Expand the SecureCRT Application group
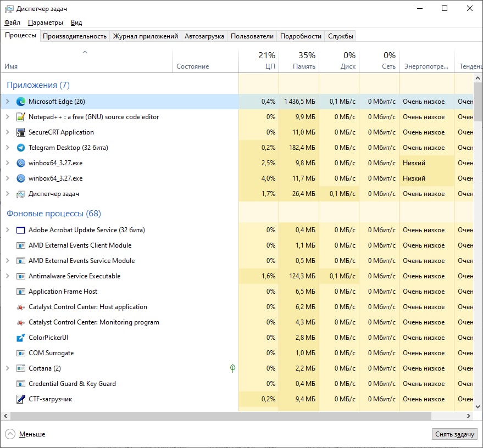This screenshot has width=483, height=448. 8,132
